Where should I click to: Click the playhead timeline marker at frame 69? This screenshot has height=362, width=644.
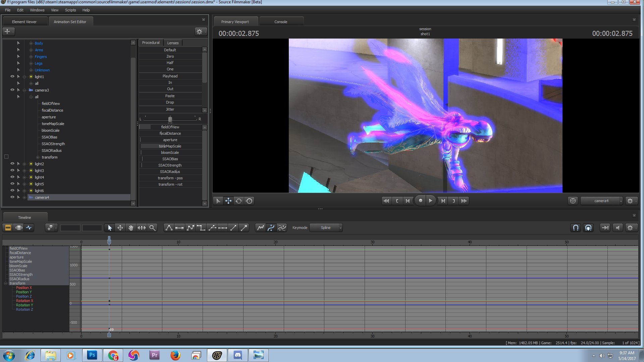109,335
